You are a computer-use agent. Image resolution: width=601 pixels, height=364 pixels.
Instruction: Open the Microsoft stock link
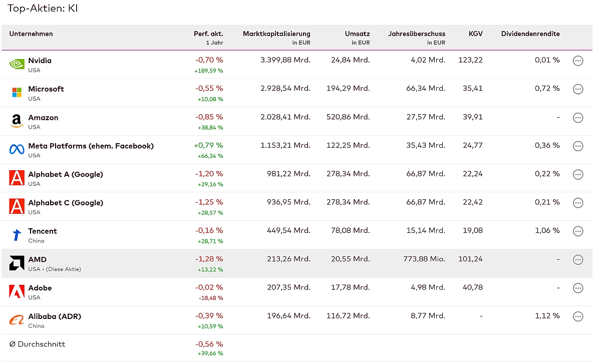(46, 89)
